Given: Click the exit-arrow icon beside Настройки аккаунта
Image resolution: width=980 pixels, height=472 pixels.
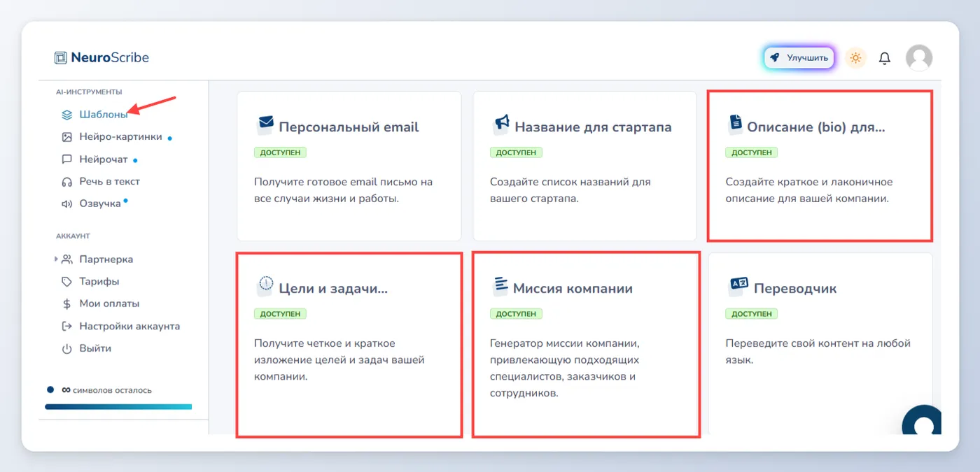Looking at the screenshot, I should (66, 326).
